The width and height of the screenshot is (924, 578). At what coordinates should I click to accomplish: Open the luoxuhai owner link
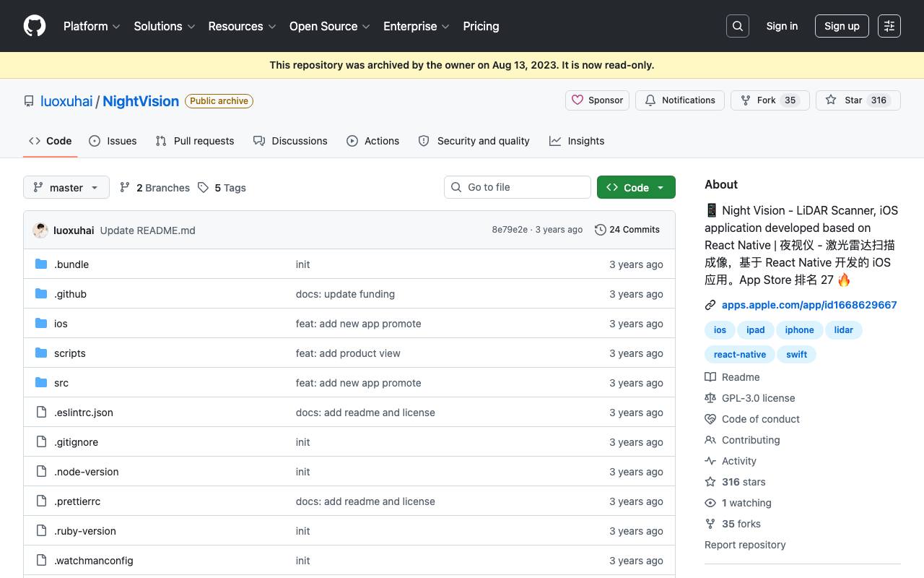point(66,101)
